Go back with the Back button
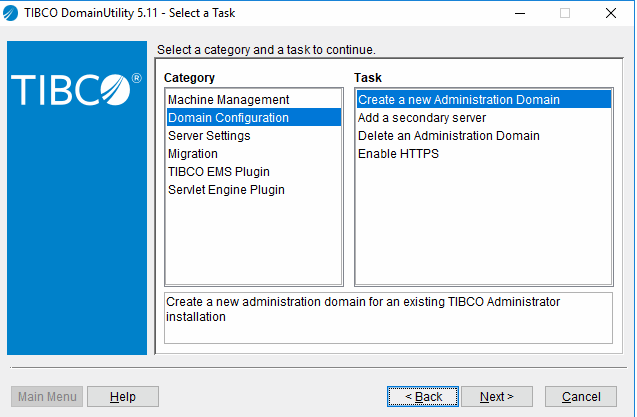The height and width of the screenshot is (417, 637). point(423,397)
